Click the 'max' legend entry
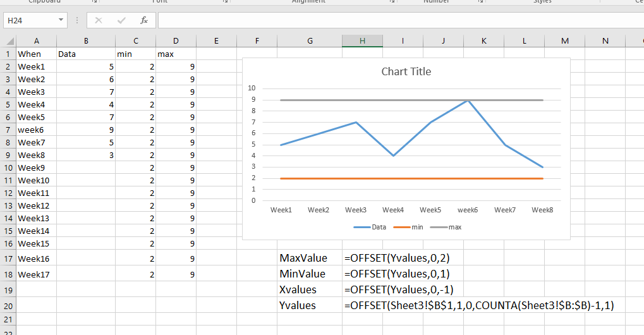Image resolution: width=644 pixels, height=335 pixels. pyautogui.click(x=446, y=227)
